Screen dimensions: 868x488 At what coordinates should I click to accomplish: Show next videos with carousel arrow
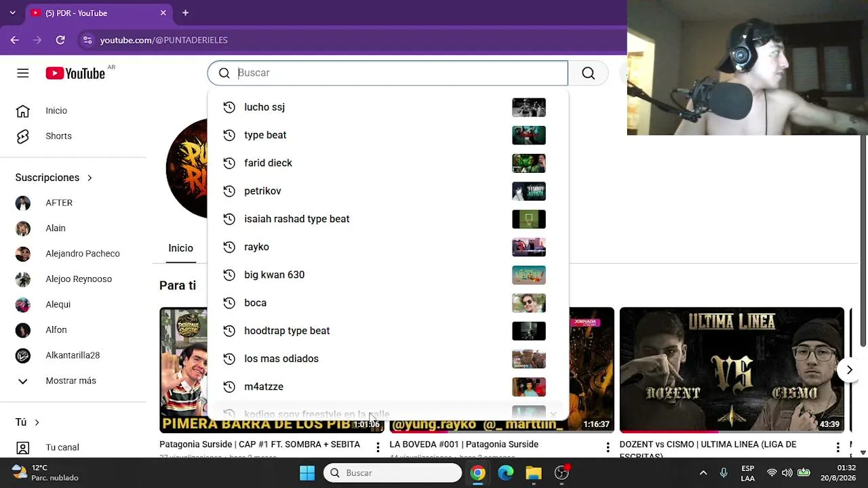849,370
